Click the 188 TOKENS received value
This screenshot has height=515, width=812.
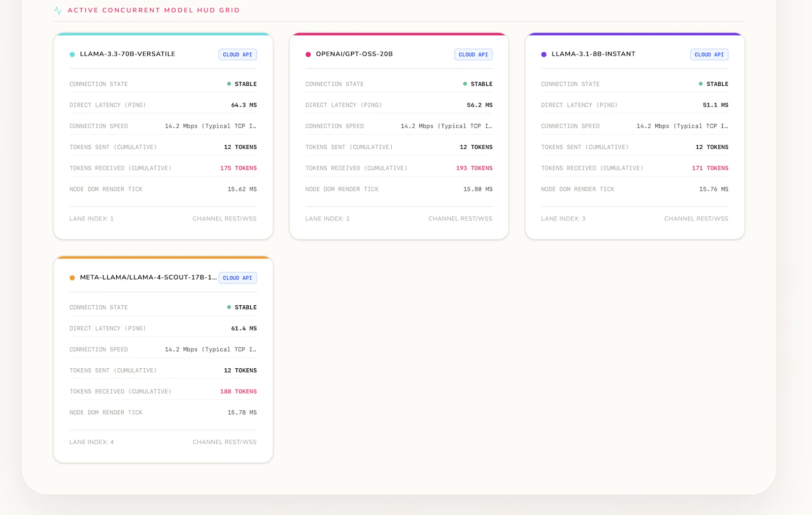[239, 392]
